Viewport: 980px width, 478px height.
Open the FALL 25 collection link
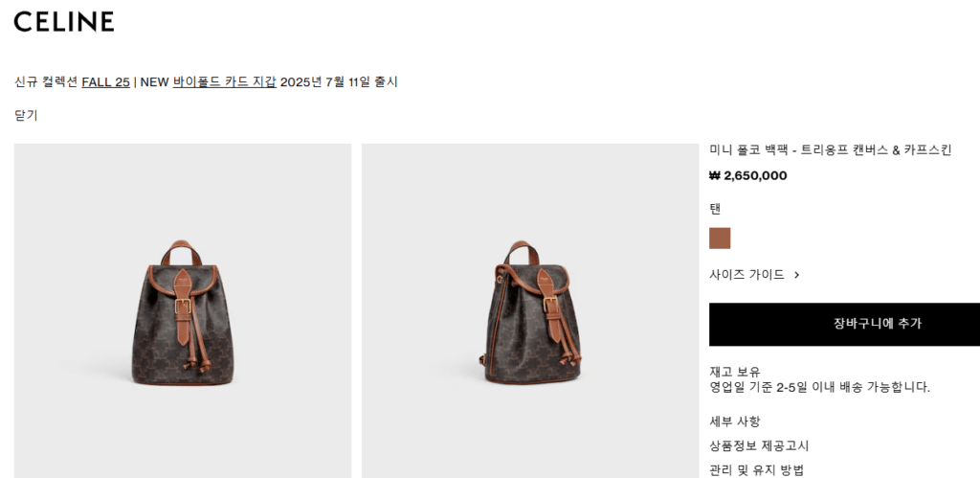click(105, 82)
